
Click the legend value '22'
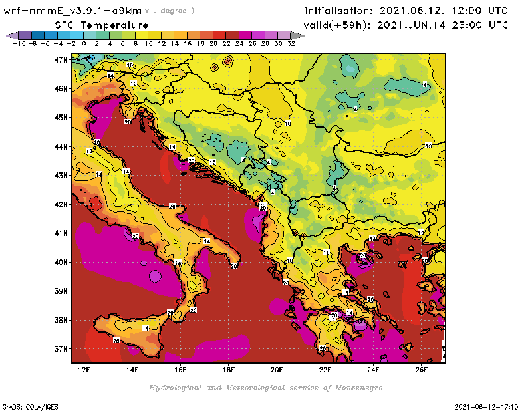click(x=226, y=43)
